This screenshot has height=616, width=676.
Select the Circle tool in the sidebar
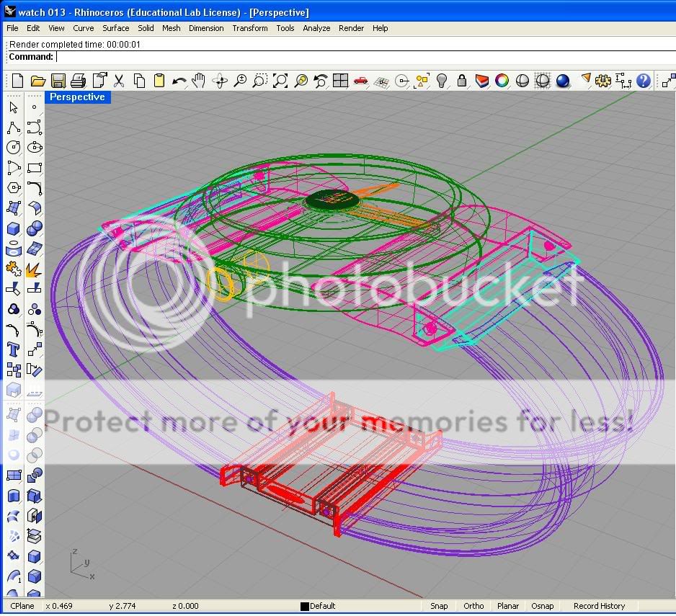click(x=13, y=148)
